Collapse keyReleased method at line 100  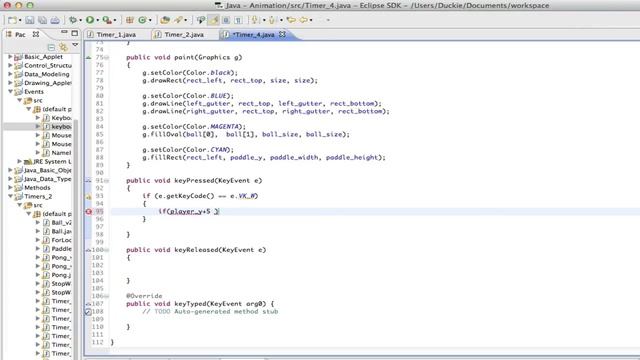coord(107,250)
